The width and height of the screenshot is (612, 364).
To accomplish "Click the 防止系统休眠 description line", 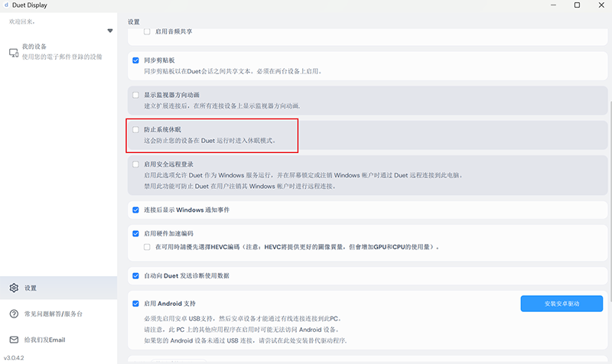I will pyautogui.click(x=210, y=141).
